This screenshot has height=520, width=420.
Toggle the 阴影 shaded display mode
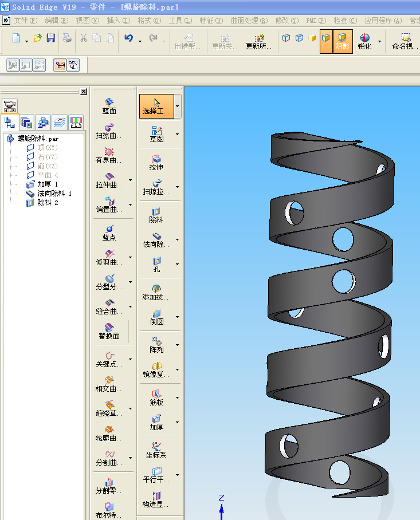[x=343, y=41]
